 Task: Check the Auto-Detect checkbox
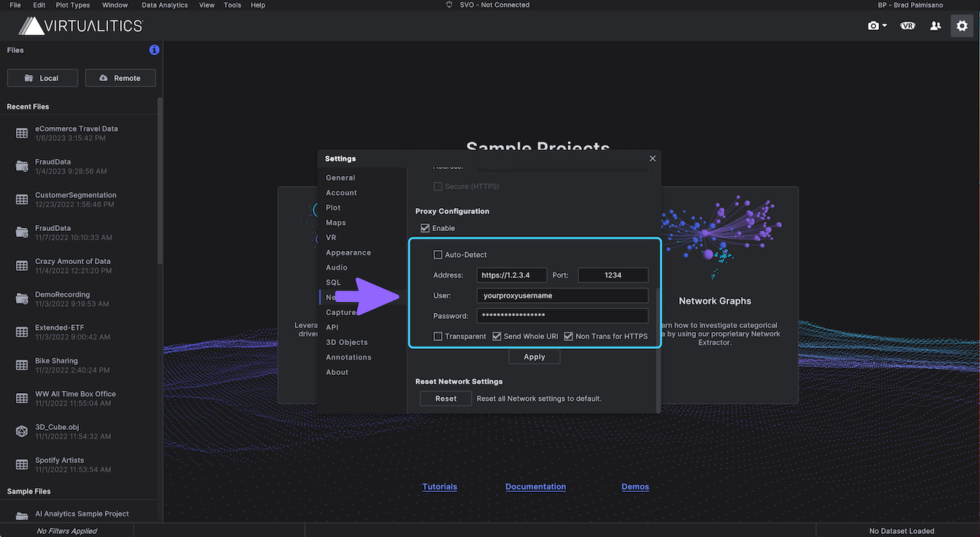[x=438, y=255]
